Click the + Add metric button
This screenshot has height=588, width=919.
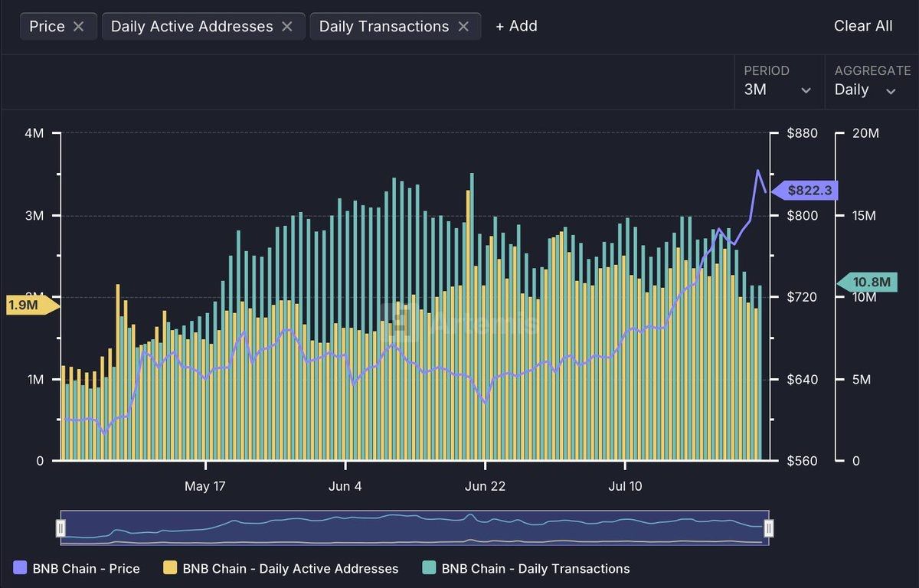point(516,26)
